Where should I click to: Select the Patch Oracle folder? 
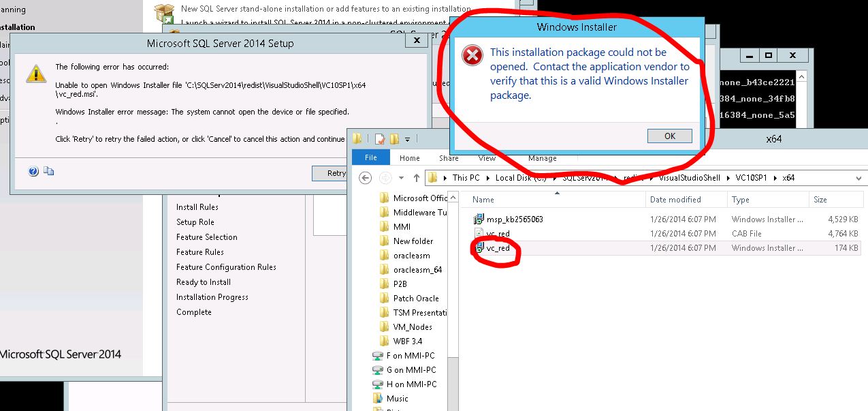point(409,298)
